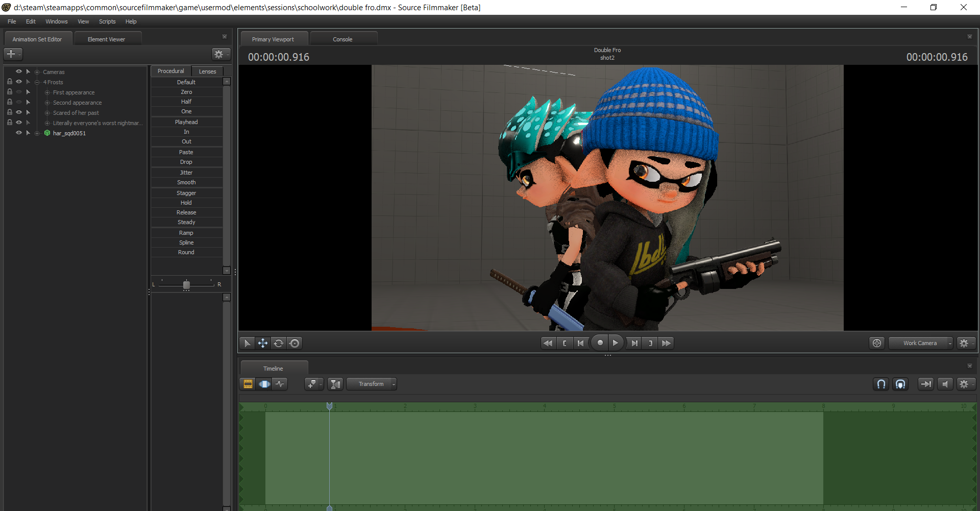Toggle visibility of Cameras group
The height and width of the screenshot is (511, 980).
coord(19,71)
